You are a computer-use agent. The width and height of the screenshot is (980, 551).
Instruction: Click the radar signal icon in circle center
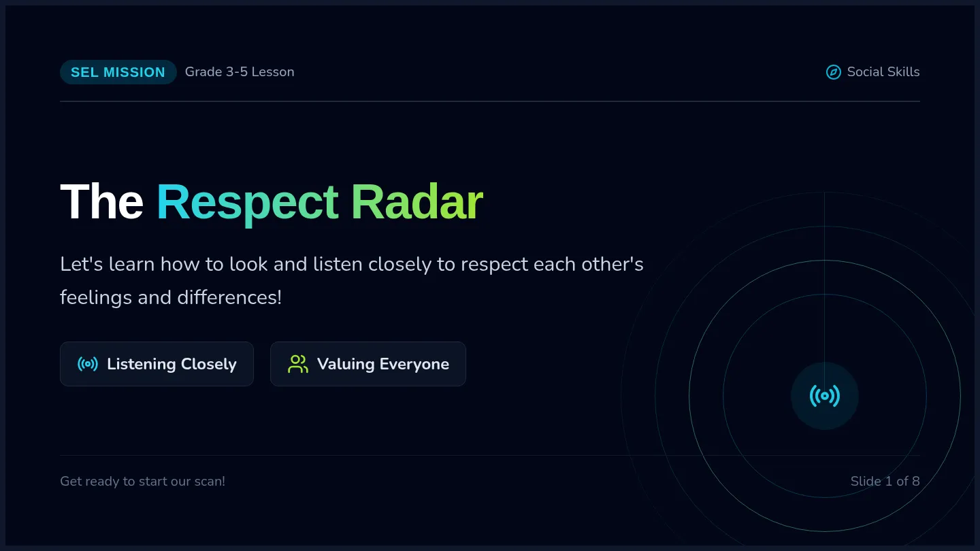coord(825,396)
